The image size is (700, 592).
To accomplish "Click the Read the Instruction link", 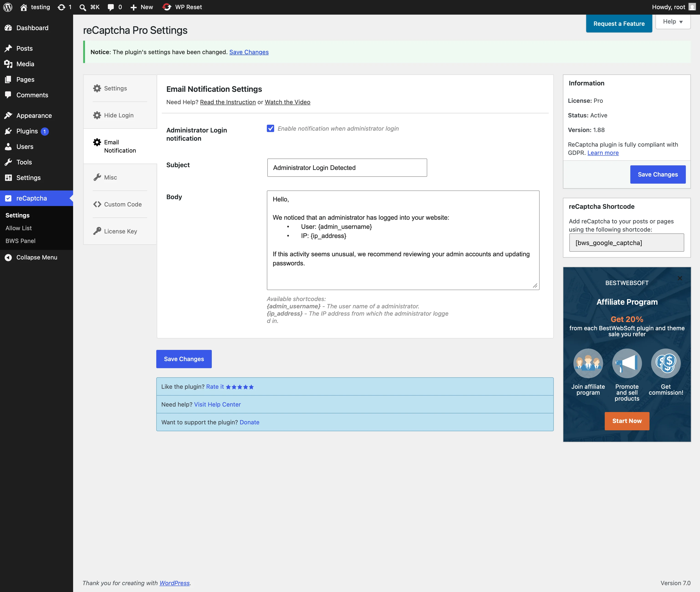I will [x=228, y=102].
